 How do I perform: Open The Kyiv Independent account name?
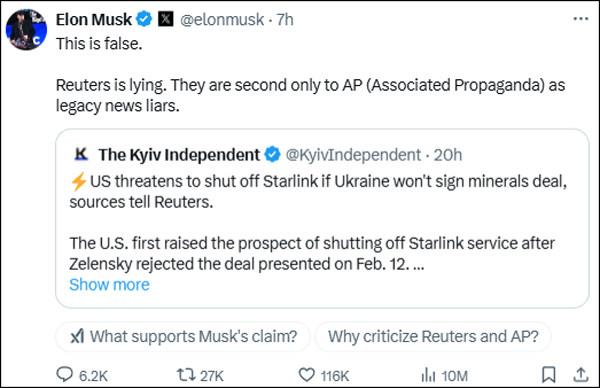tap(179, 155)
